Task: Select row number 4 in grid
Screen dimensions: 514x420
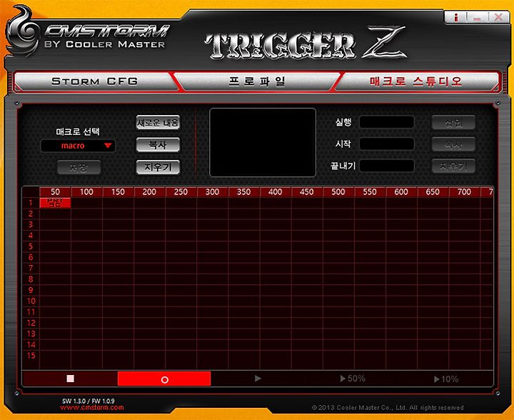Action: (x=31, y=236)
